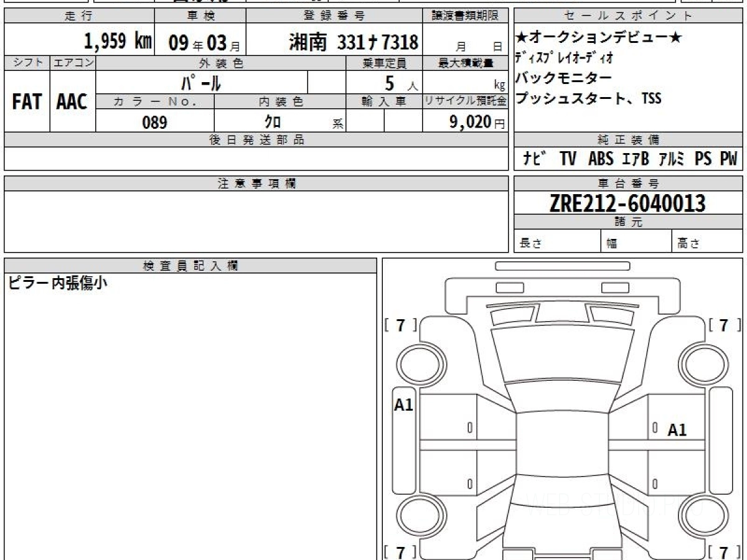The image size is (747, 560).
Task: Click the プッシュスタート、TSS line
Action: (588, 98)
